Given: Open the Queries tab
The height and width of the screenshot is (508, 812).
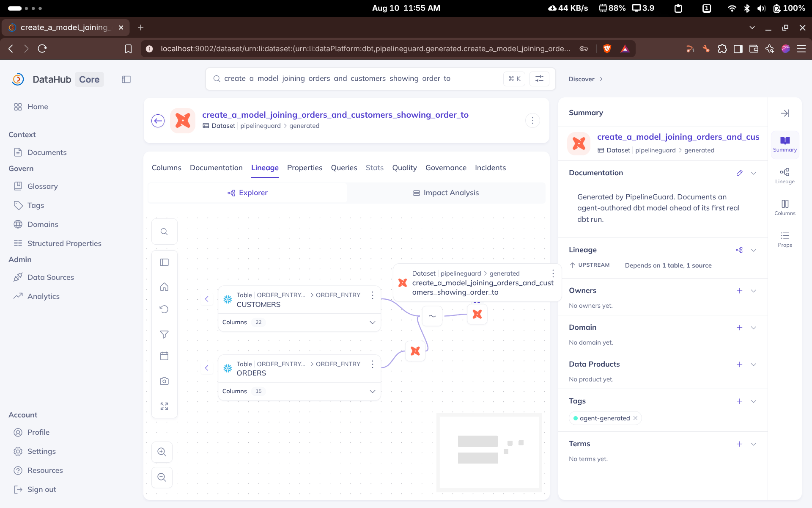Looking at the screenshot, I should tap(344, 168).
